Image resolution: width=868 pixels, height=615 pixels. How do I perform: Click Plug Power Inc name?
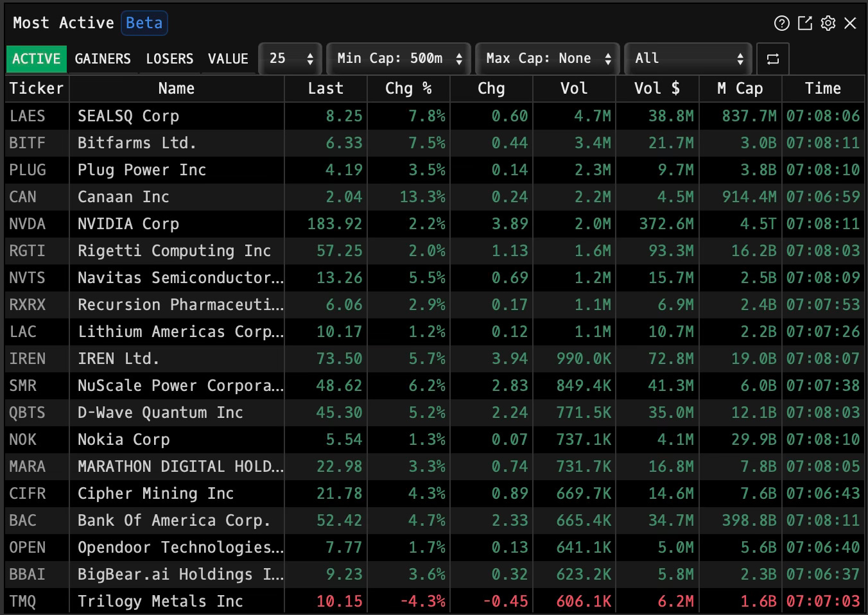coord(142,170)
